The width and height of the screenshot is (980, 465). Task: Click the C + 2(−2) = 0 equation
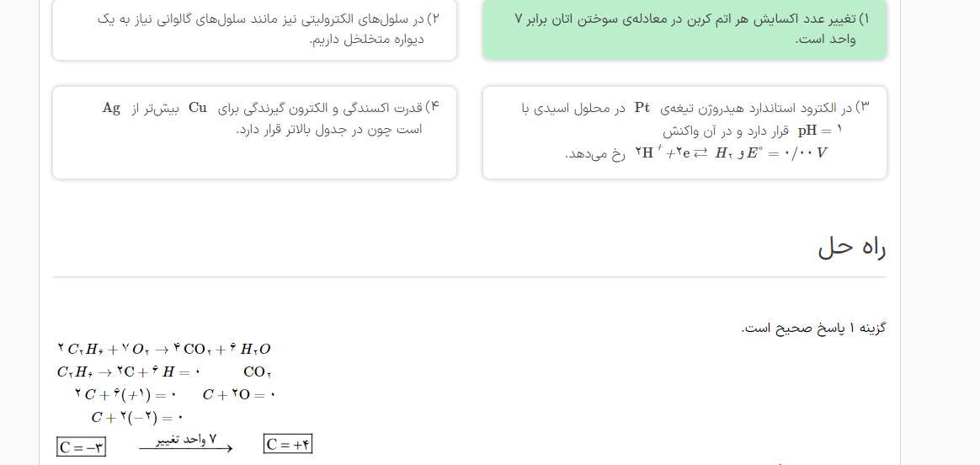point(137,417)
